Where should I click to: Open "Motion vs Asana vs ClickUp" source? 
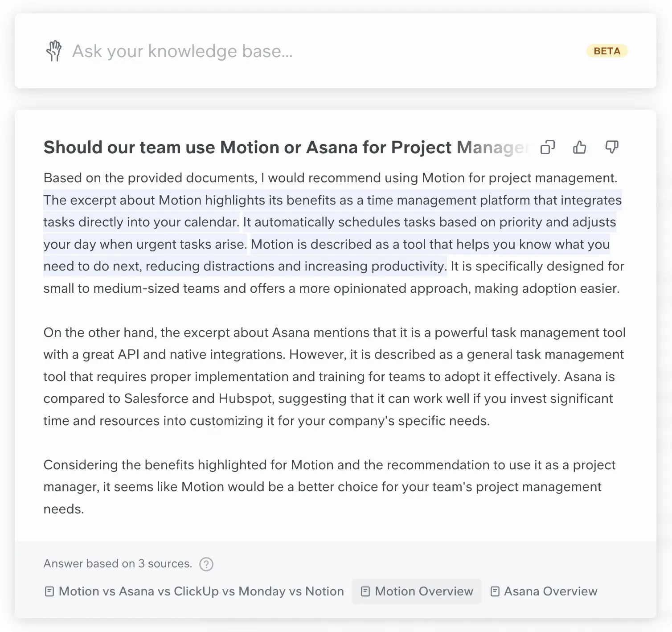coord(201,591)
